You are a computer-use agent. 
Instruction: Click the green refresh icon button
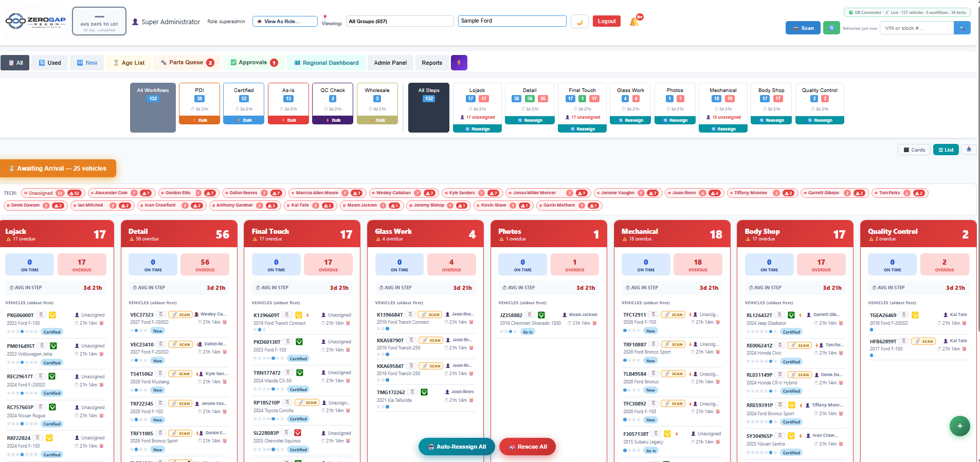point(831,28)
